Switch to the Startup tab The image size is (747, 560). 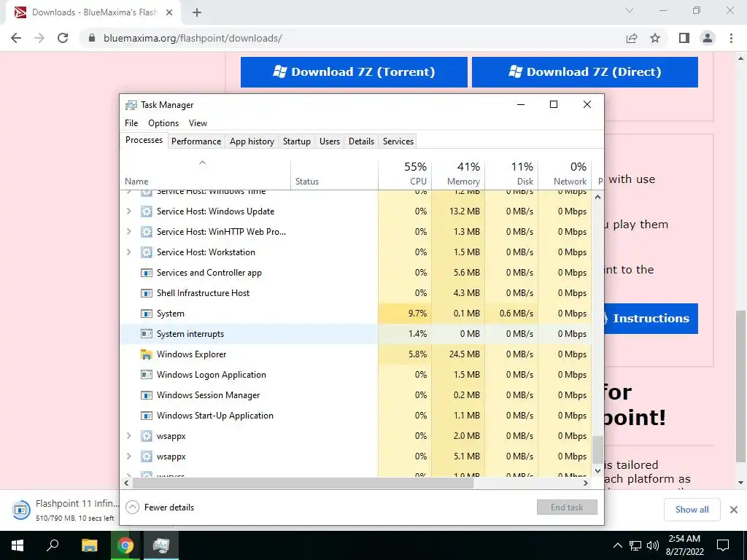297,141
